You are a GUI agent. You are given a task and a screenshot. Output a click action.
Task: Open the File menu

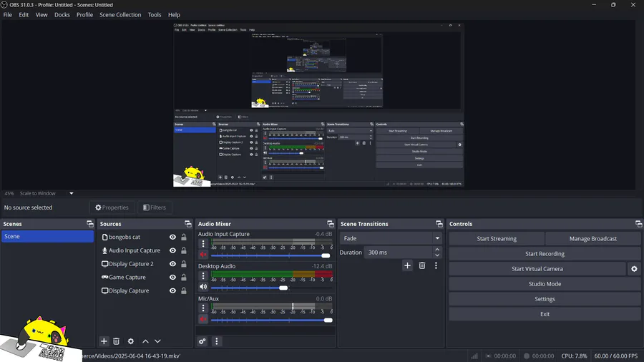(8, 15)
